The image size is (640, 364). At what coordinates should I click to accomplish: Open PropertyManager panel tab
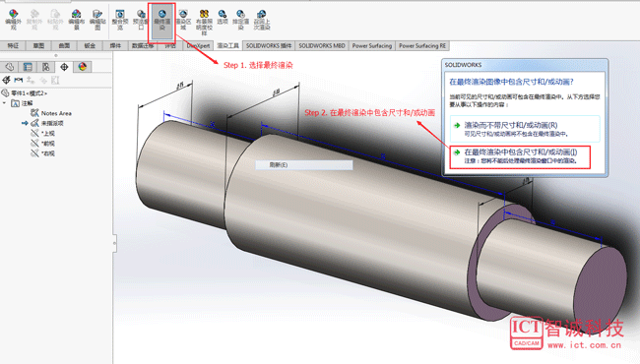[28, 67]
